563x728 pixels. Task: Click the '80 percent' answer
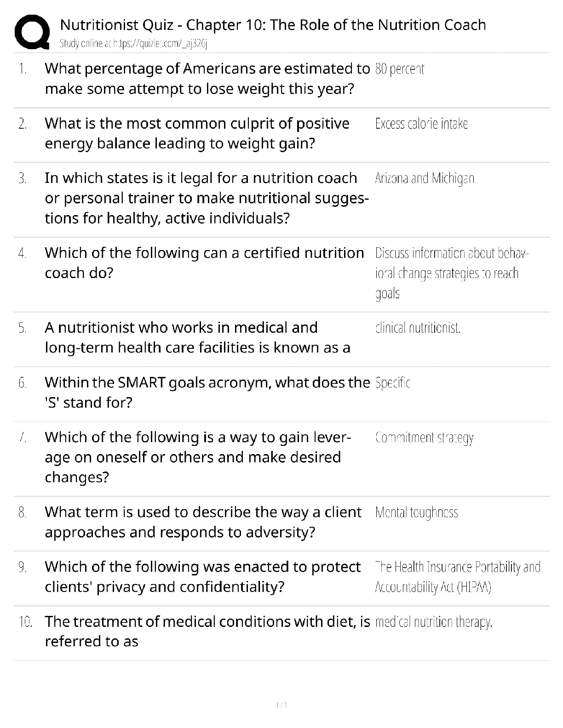point(399,69)
